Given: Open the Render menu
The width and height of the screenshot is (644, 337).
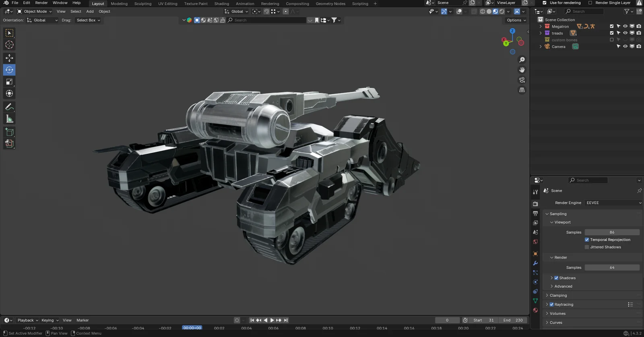Looking at the screenshot, I should (x=41, y=3).
